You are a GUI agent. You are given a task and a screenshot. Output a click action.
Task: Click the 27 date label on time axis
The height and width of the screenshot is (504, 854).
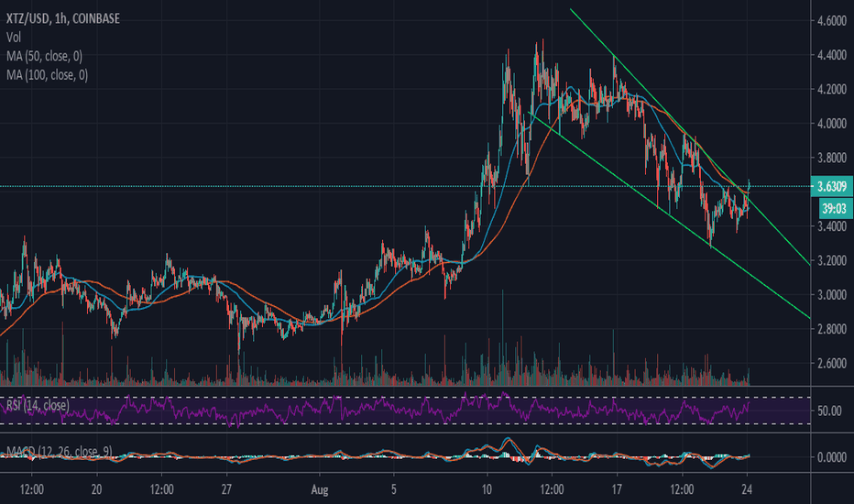(x=226, y=489)
